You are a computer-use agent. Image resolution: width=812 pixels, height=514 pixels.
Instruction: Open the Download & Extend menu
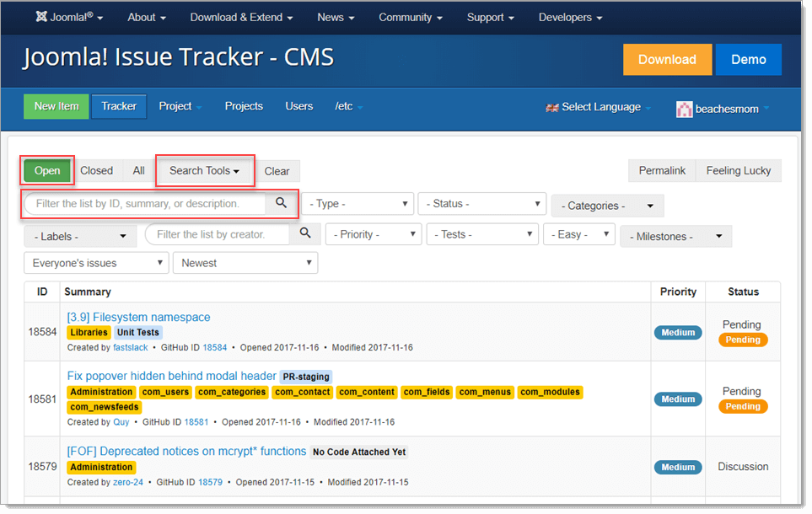[x=241, y=18]
